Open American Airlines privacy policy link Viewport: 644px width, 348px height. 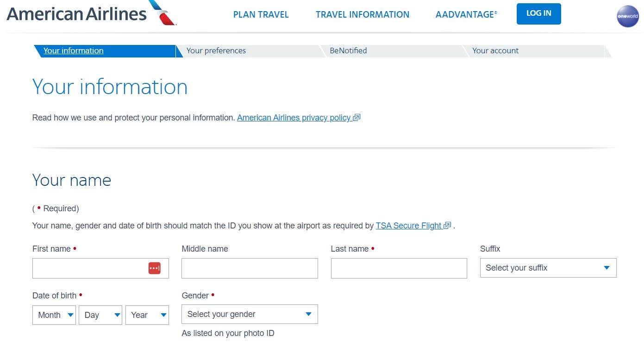click(x=294, y=118)
